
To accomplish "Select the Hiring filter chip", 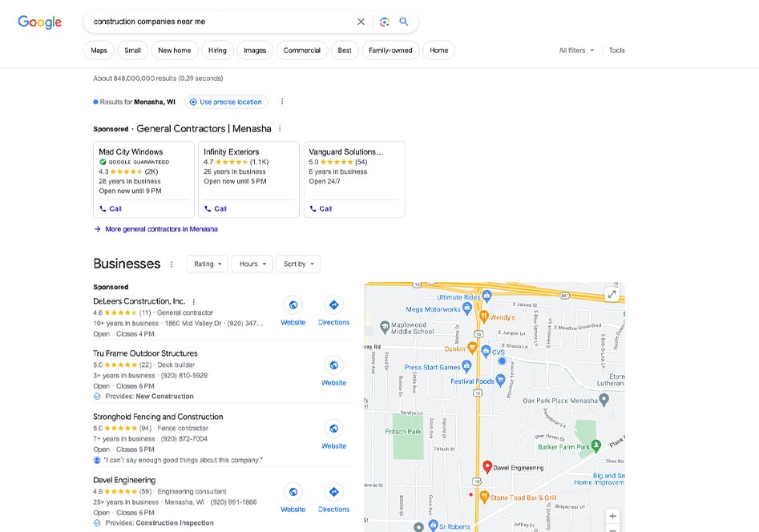I will point(217,50).
